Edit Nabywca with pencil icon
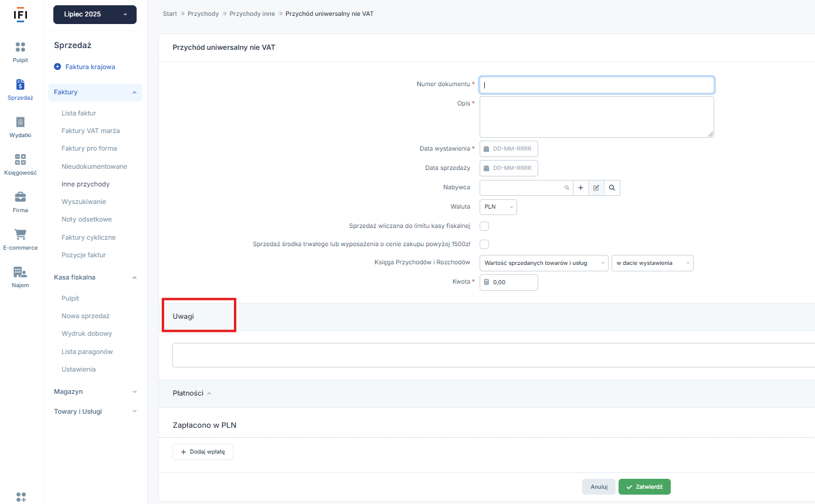The width and height of the screenshot is (815, 504). 596,188
